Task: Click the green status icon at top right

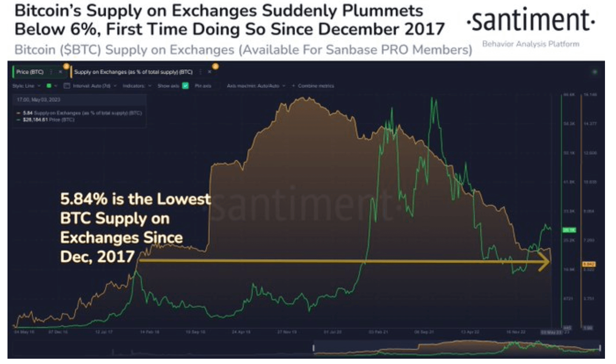Action: 595,71
